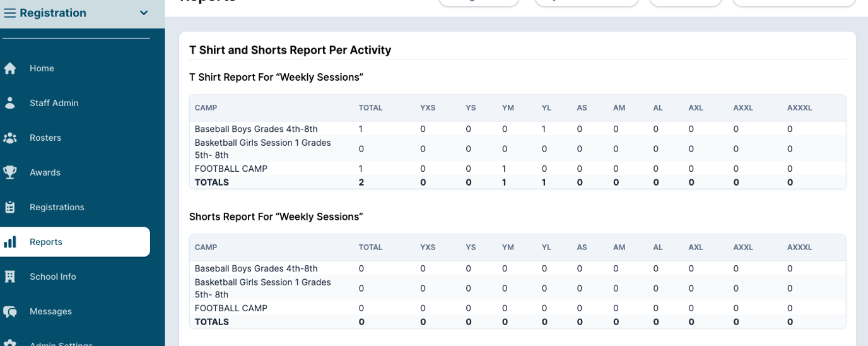
Task: Open the Registrations clipboard icon
Action: tap(10, 207)
